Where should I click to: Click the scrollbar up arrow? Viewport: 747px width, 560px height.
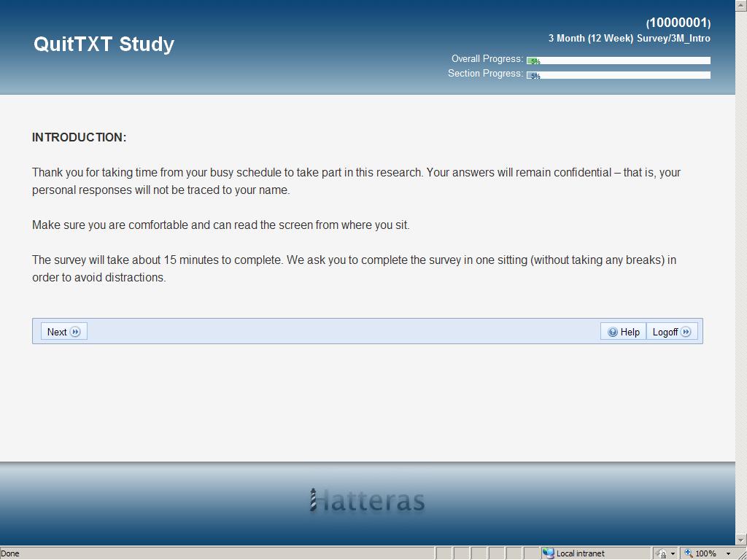pos(741,6)
